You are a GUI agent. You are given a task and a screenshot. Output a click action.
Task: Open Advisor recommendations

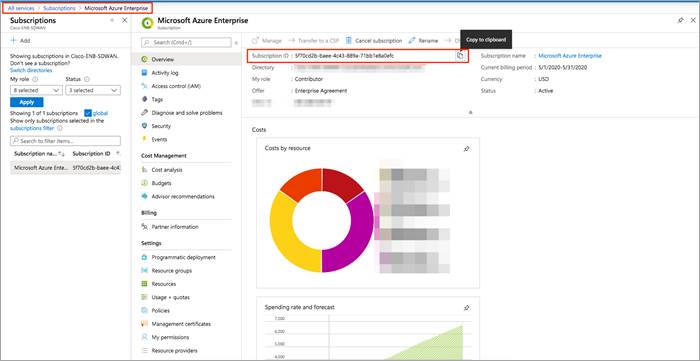click(x=183, y=196)
